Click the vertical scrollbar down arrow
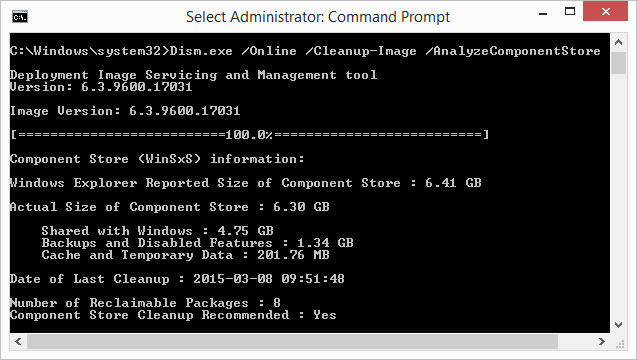The image size is (637, 360). click(x=618, y=325)
